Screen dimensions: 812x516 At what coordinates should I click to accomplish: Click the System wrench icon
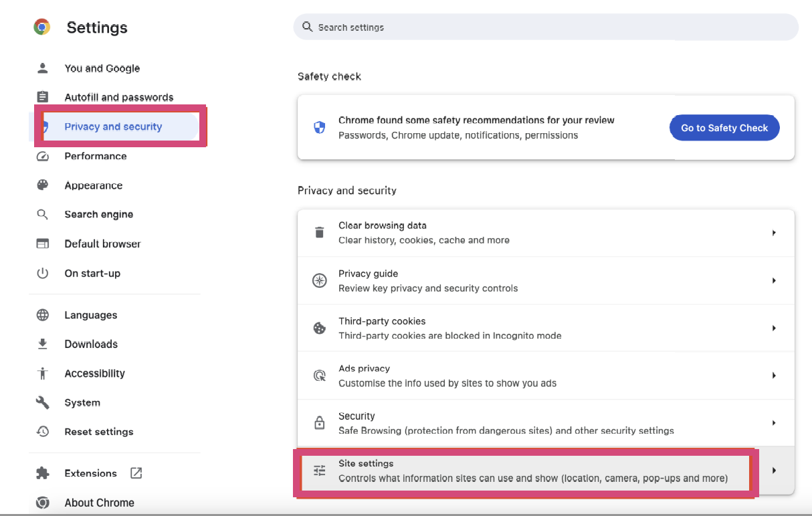pos(43,403)
